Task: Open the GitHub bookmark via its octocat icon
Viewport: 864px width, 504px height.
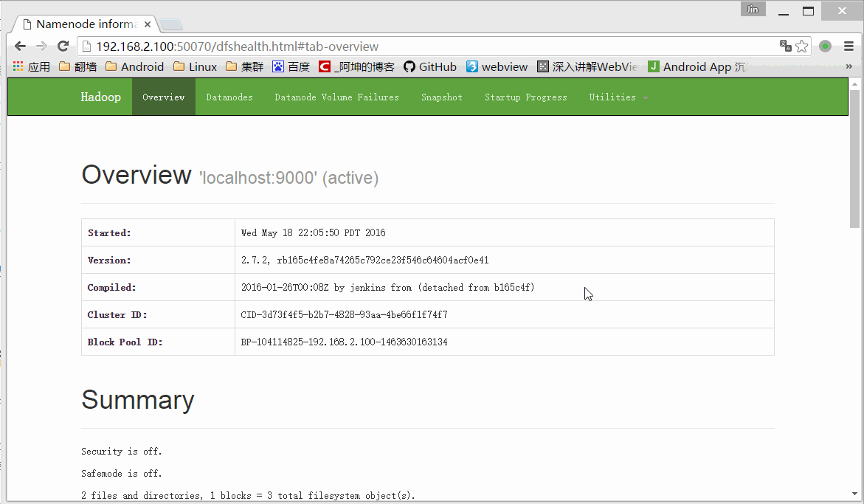Action: click(x=409, y=66)
